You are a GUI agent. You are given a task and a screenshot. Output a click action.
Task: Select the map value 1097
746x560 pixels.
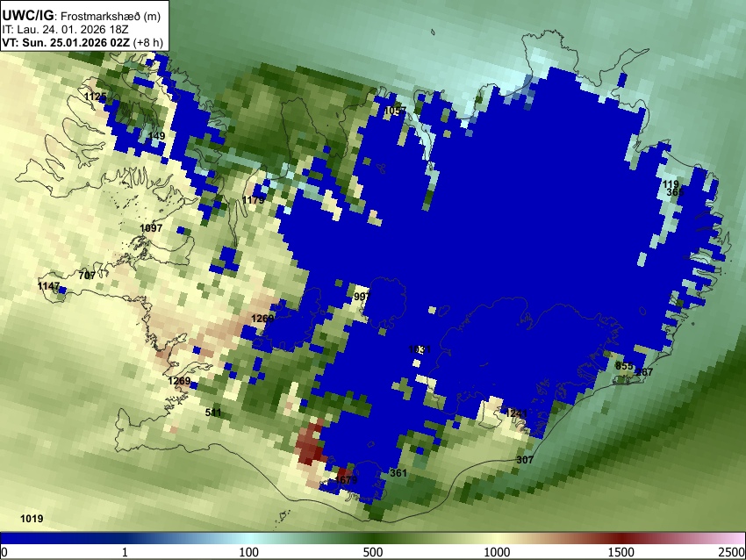[x=151, y=228]
